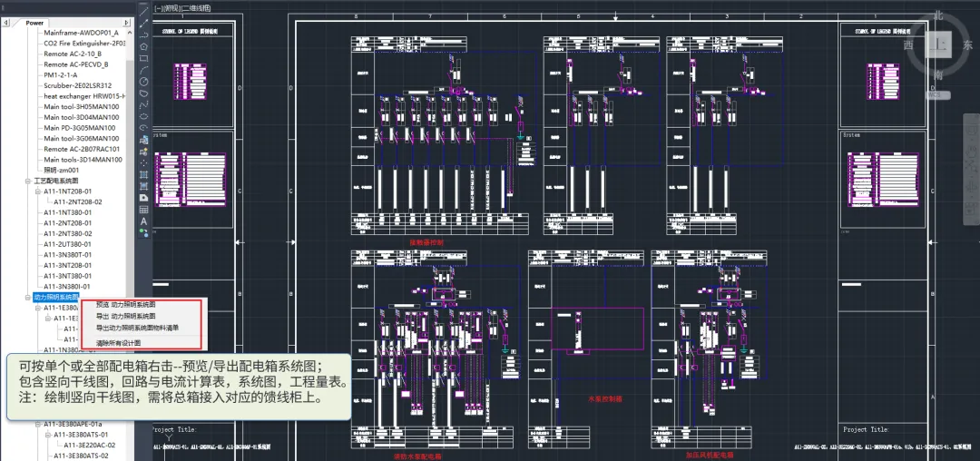Choose 清除所有设计图 from context menu
This screenshot has width=980, height=461.
point(118,343)
